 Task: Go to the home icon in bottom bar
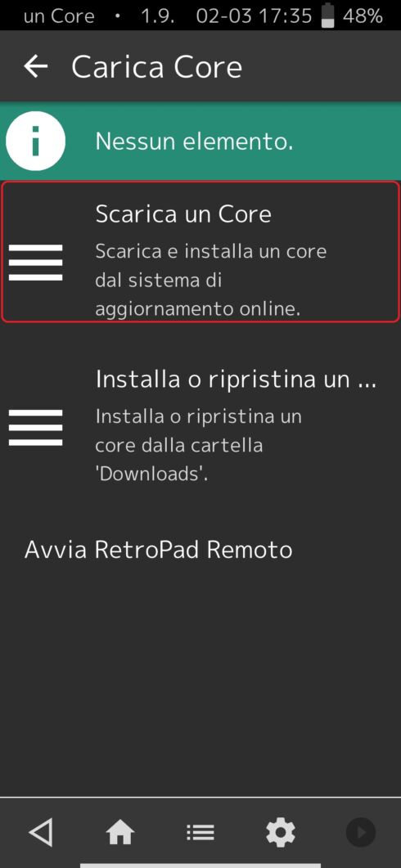click(x=120, y=832)
